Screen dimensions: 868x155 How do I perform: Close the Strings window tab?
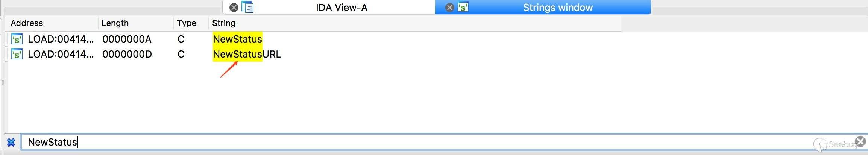pos(449,7)
